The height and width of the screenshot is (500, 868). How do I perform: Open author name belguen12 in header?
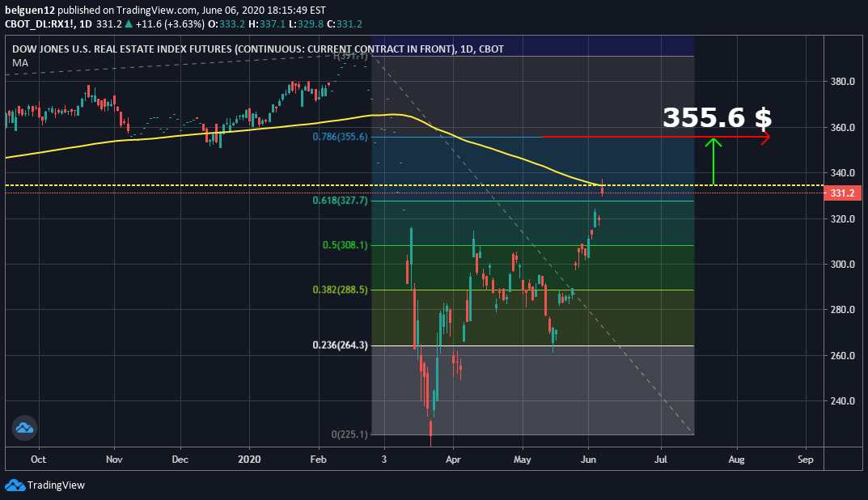(30, 10)
